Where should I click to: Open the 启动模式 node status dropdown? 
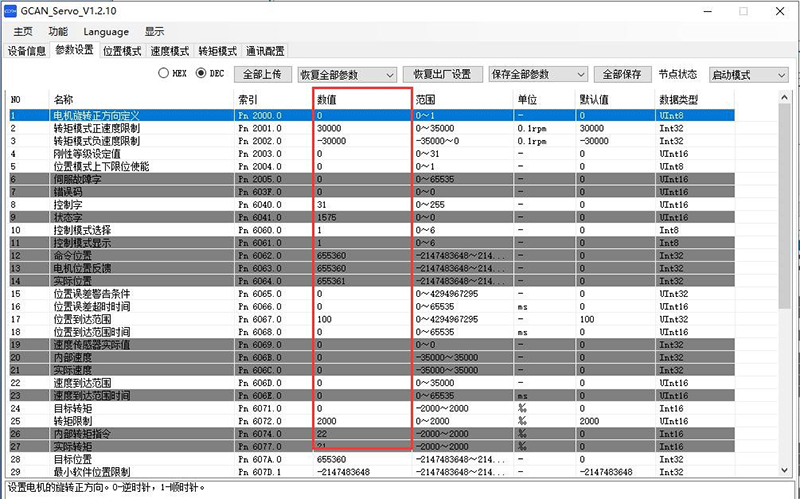pos(748,75)
